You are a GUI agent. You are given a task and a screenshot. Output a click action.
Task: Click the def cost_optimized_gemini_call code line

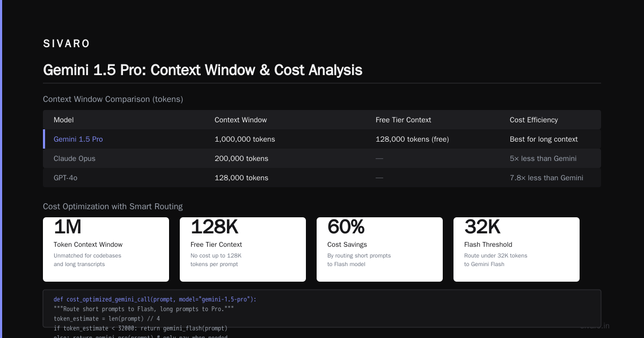point(155,299)
